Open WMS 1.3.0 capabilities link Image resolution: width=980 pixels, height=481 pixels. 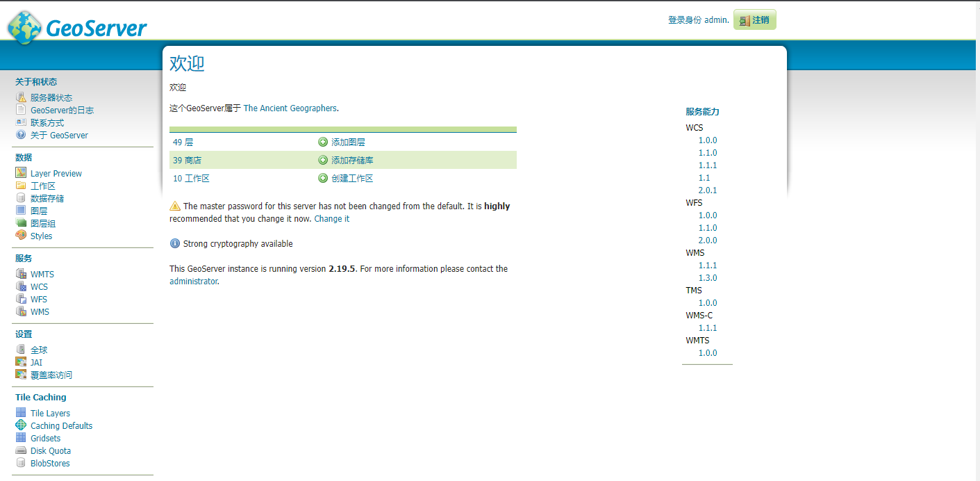click(707, 277)
